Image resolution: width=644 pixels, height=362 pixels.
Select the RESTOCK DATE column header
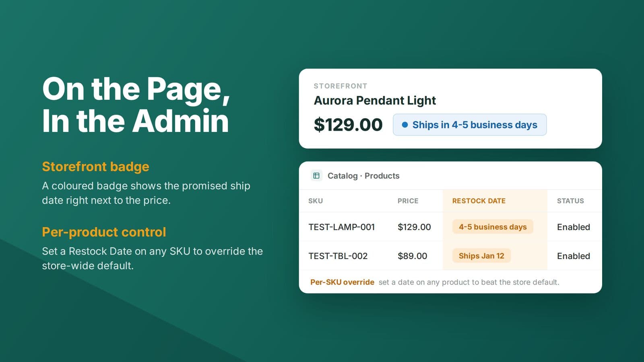(479, 201)
